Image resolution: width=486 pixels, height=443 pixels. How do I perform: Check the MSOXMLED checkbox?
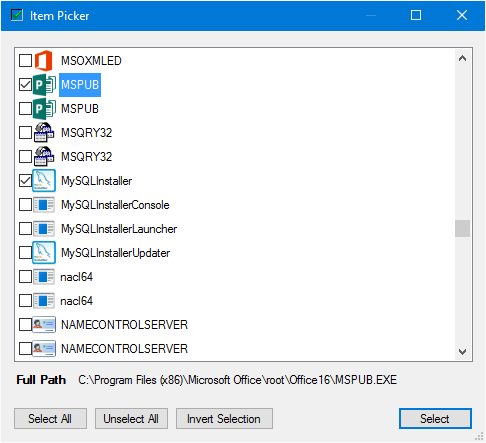click(x=25, y=61)
